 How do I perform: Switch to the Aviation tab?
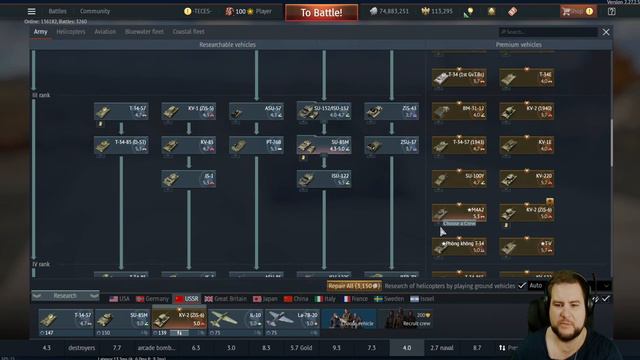pyautogui.click(x=105, y=32)
